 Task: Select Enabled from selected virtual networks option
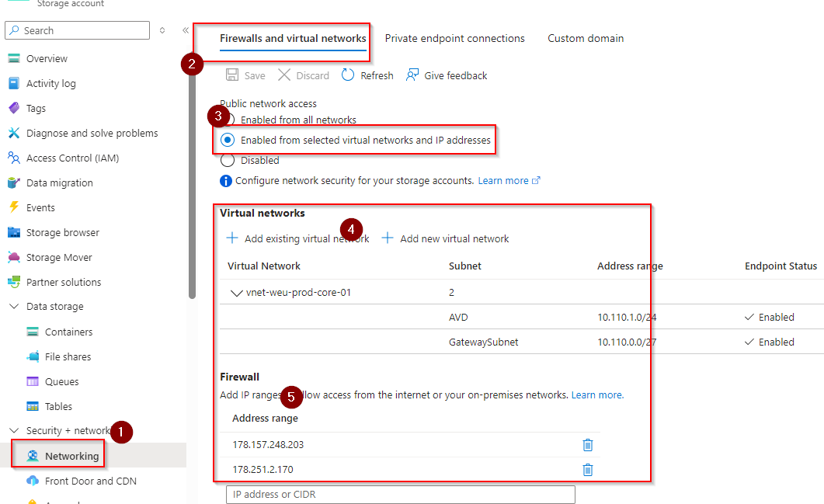[x=228, y=141]
